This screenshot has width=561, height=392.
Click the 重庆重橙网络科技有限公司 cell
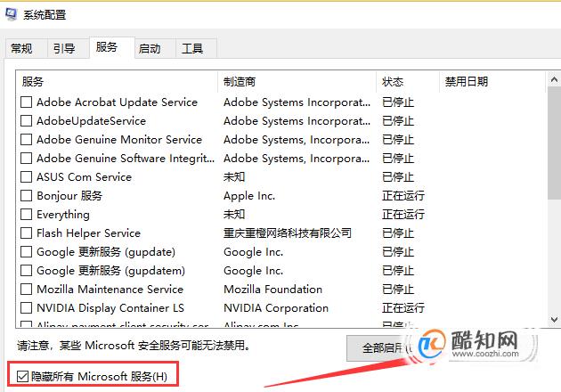tap(288, 233)
